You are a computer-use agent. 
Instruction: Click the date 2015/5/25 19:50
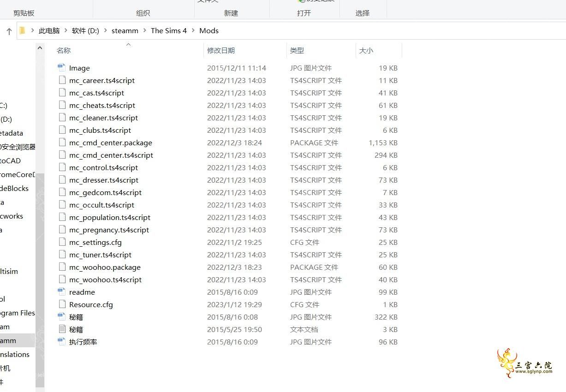[234, 329]
